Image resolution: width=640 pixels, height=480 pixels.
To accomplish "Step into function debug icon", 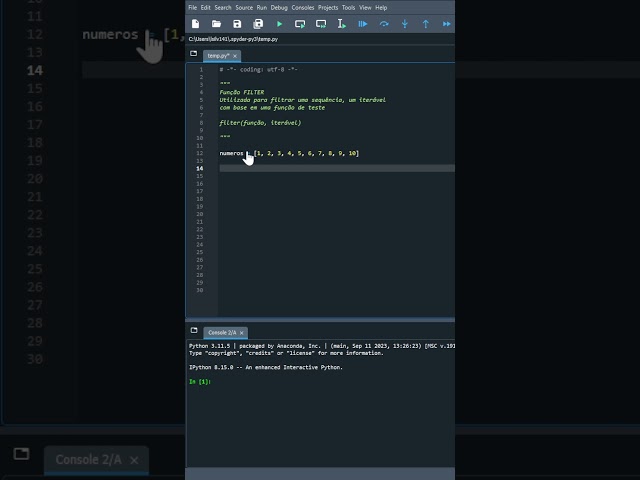I will pos(405,24).
